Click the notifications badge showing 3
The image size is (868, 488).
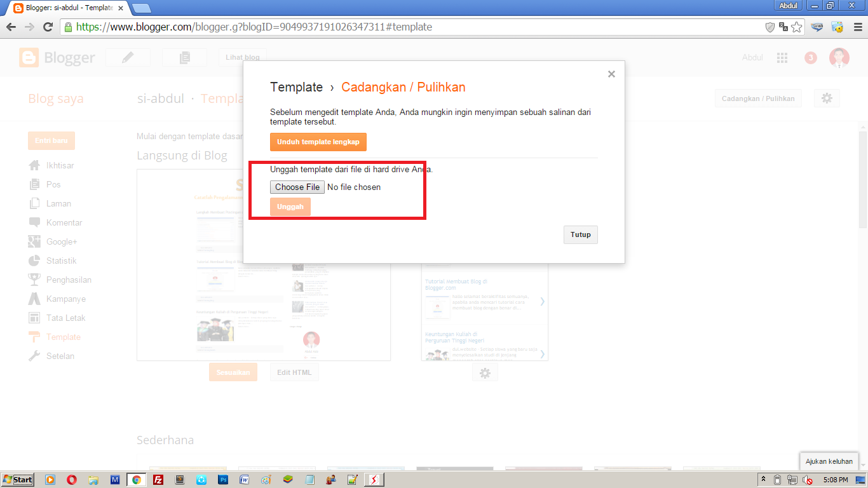click(x=810, y=58)
